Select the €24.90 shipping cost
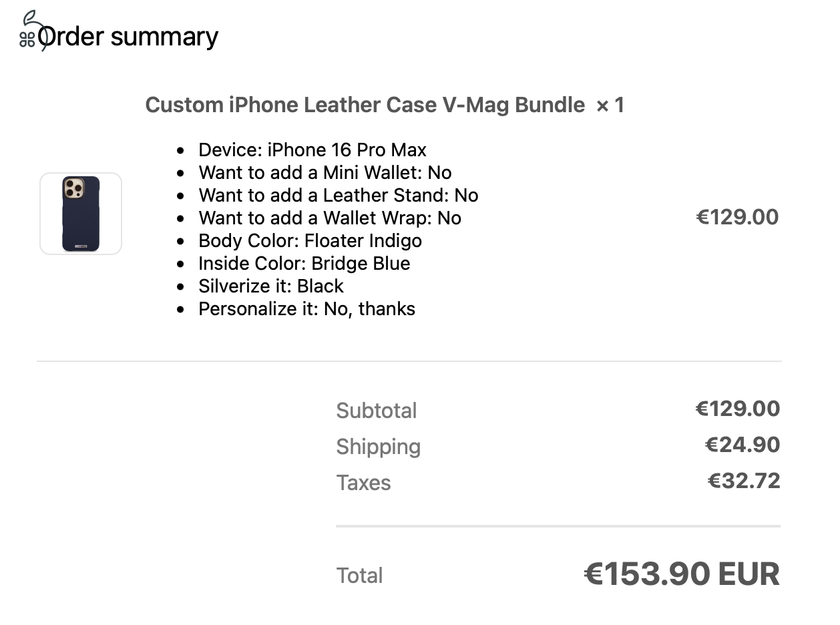840x625 pixels. point(743,445)
